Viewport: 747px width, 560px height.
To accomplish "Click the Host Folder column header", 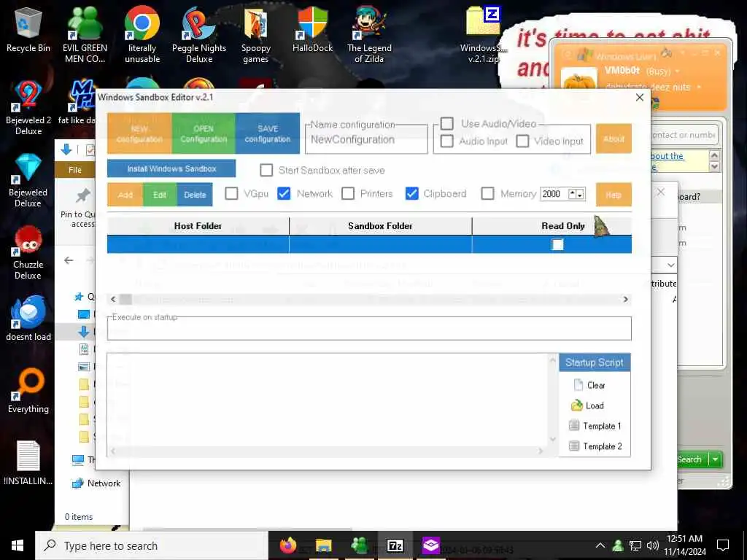I will pos(198,226).
